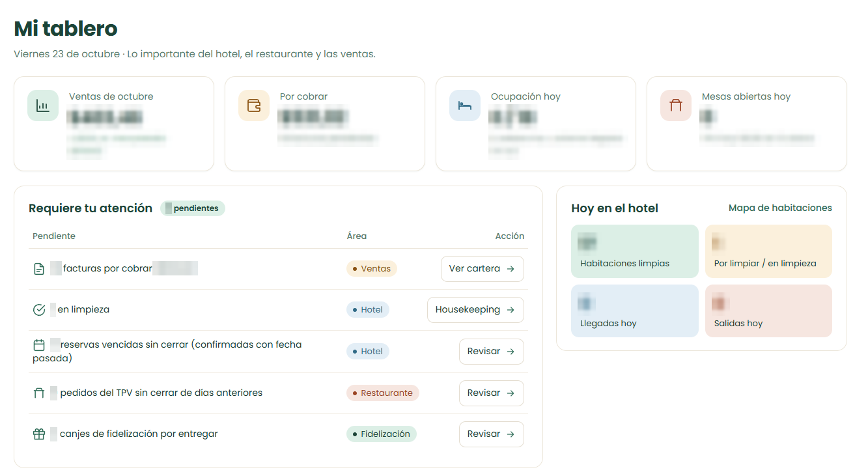Click the Área column header
Viewport: 868px width, 474px height.
(x=357, y=236)
